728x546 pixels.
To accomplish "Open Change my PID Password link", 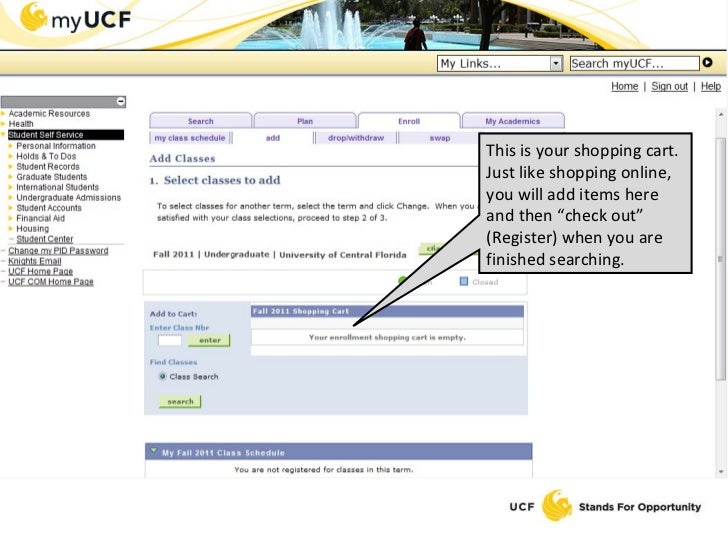I will pyautogui.click(x=58, y=251).
